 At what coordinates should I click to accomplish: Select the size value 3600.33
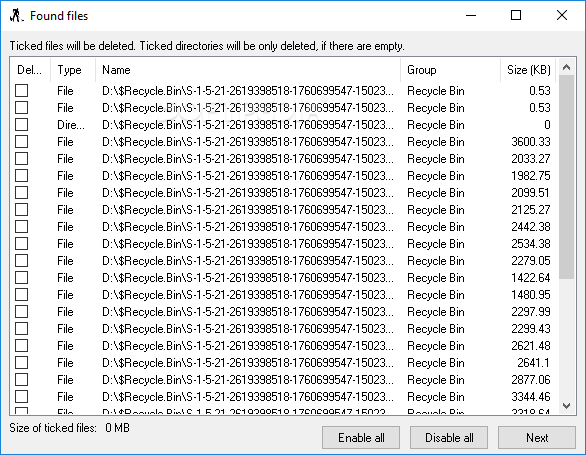point(531,142)
